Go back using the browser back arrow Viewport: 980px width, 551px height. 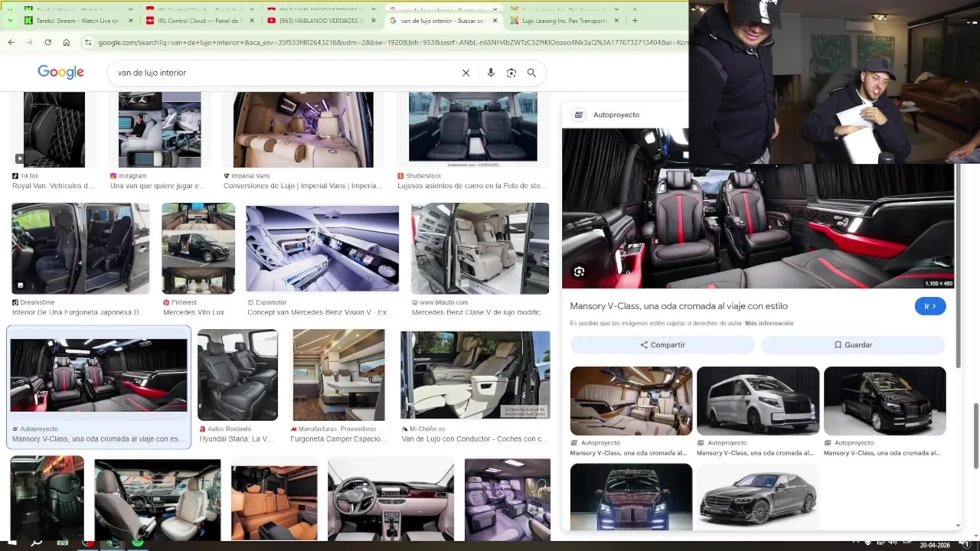(x=11, y=42)
